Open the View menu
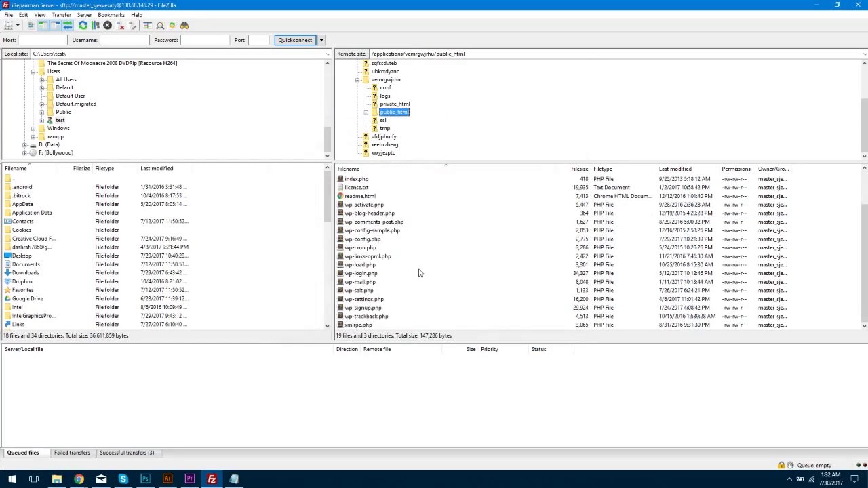Image resolution: width=868 pixels, height=488 pixels. [40, 15]
